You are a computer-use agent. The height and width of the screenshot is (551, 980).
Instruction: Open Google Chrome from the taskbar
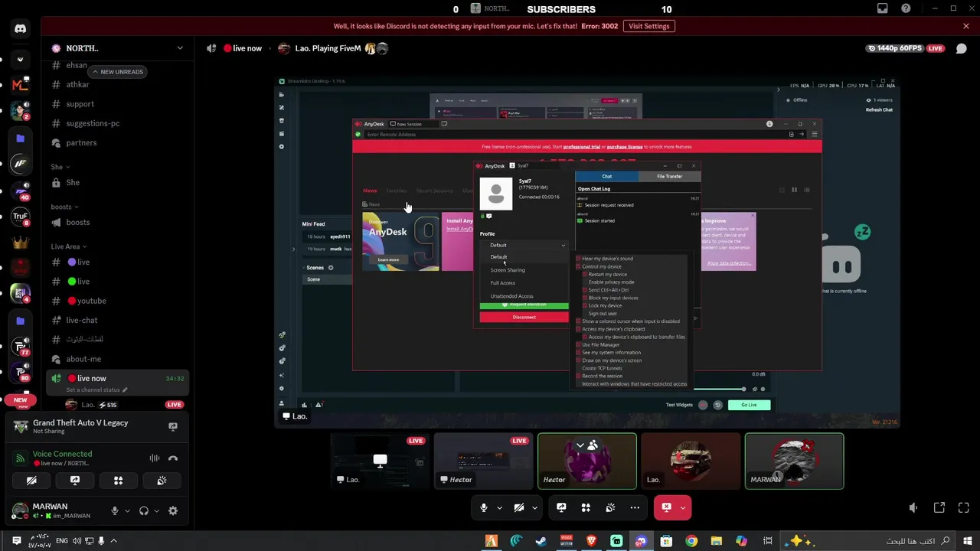691,541
